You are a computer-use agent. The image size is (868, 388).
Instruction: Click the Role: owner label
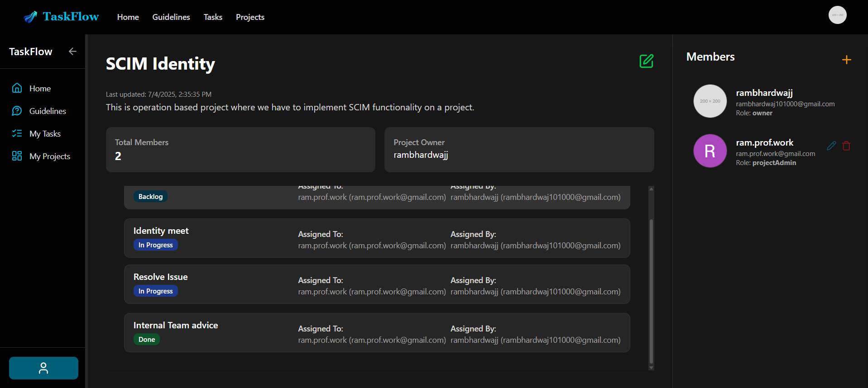(754, 113)
